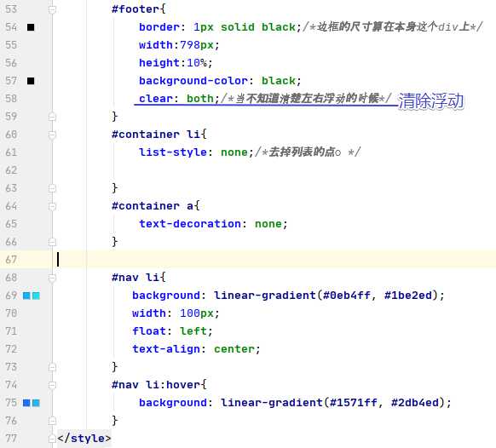This screenshot has width=496, height=448.
Task: Click first blue gradient swatch on line 75
Action: pyautogui.click(x=26, y=403)
